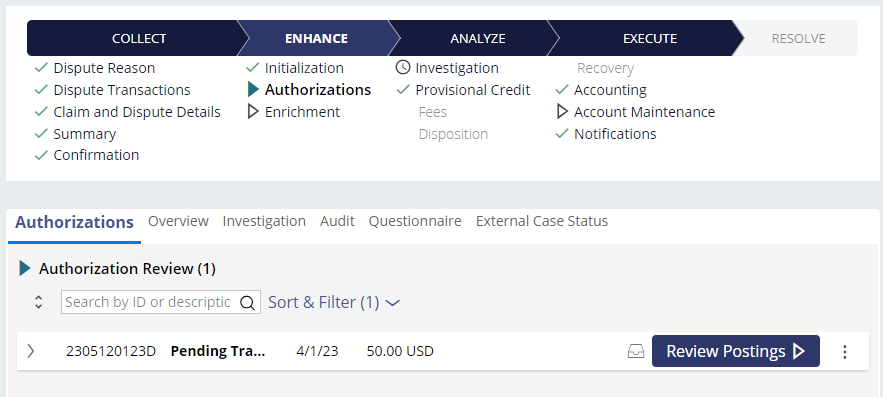The width and height of the screenshot is (883, 397).
Task: Open the Audit tab
Action: [337, 221]
